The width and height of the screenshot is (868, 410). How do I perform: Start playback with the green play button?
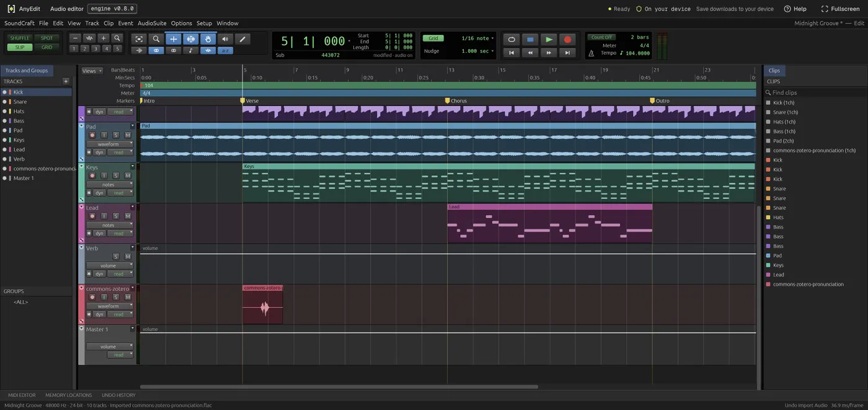pyautogui.click(x=549, y=39)
